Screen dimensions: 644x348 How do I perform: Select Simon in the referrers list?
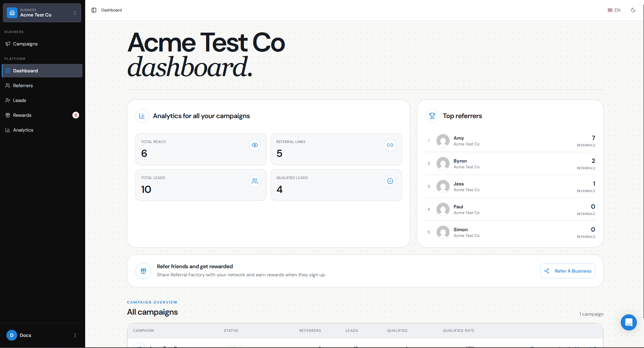pyautogui.click(x=510, y=232)
